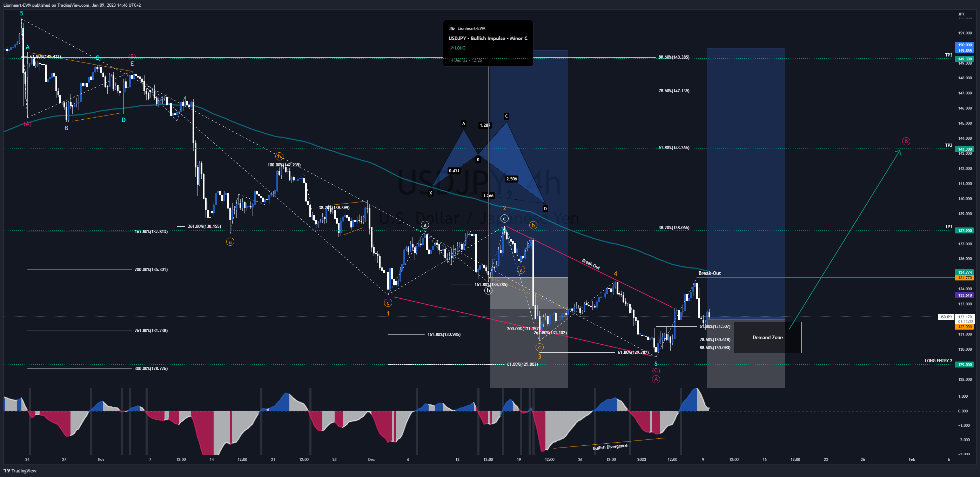
Task: Click the 'LONG ENTRY 2' label
Action: (x=939, y=360)
